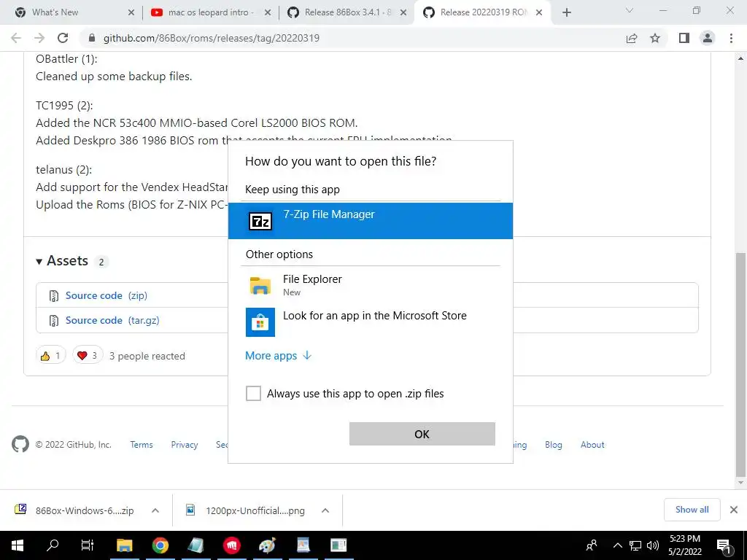Show hidden system tray icons
This screenshot has height=560, width=747.
click(x=617, y=545)
